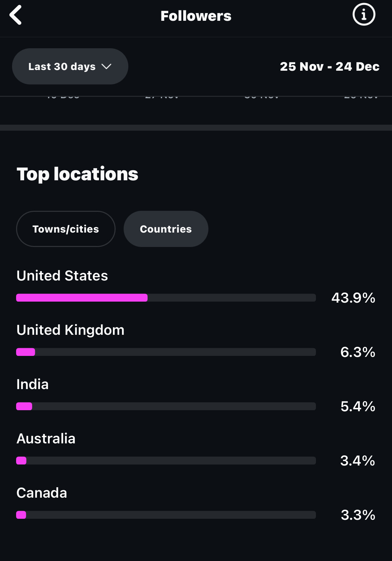Click the United Kingdom percentage bar
Viewport: 392px width, 561px height.
26,352
